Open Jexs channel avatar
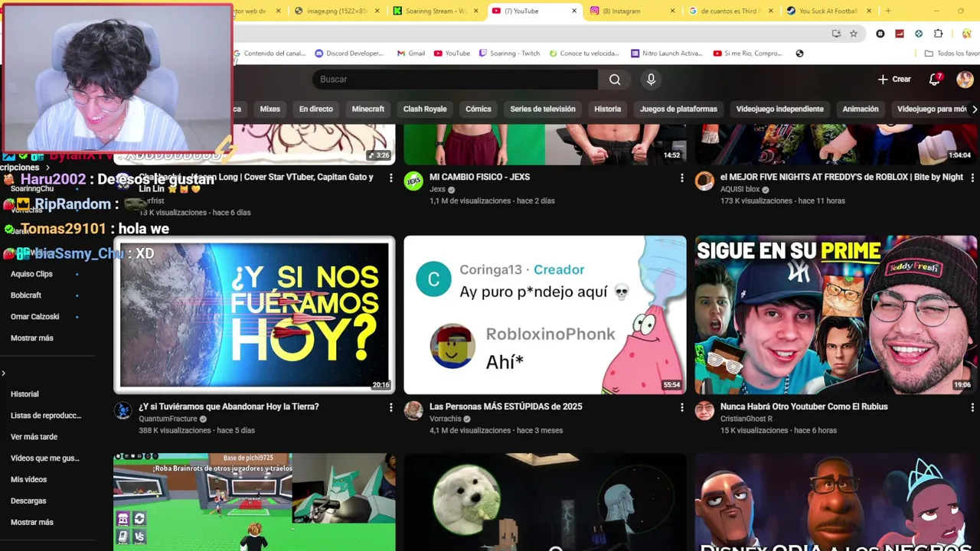Image resolution: width=980 pixels, height=551 pixels. coord(413,181)
